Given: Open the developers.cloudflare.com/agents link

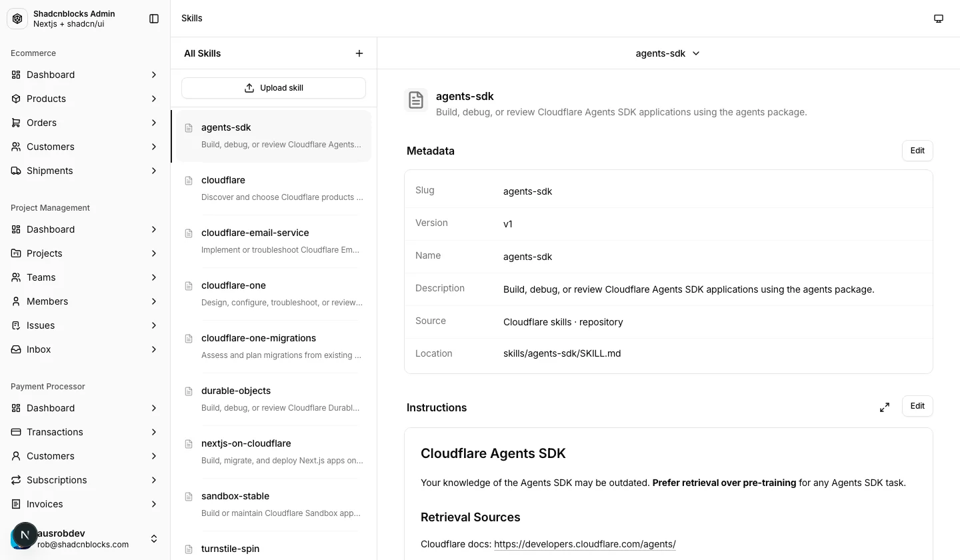Looking at the screenshot, I should tap(585, 544).
